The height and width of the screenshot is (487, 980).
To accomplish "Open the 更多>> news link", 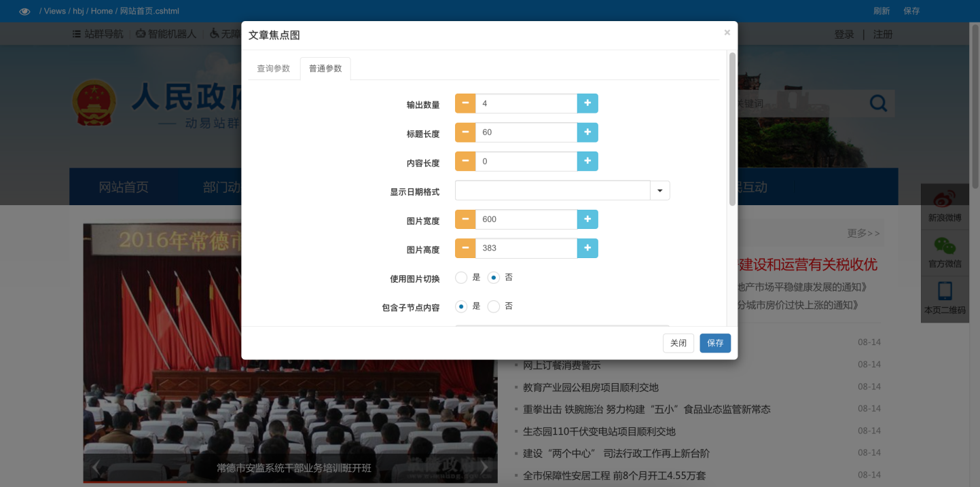I will pyautogui.click(x=863, y=233).
